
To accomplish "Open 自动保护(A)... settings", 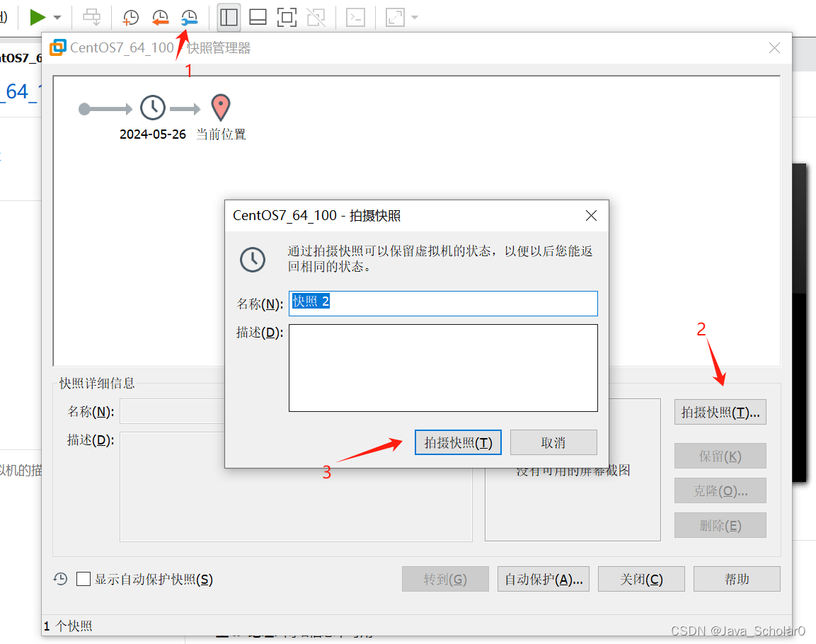I will (544, 579).
